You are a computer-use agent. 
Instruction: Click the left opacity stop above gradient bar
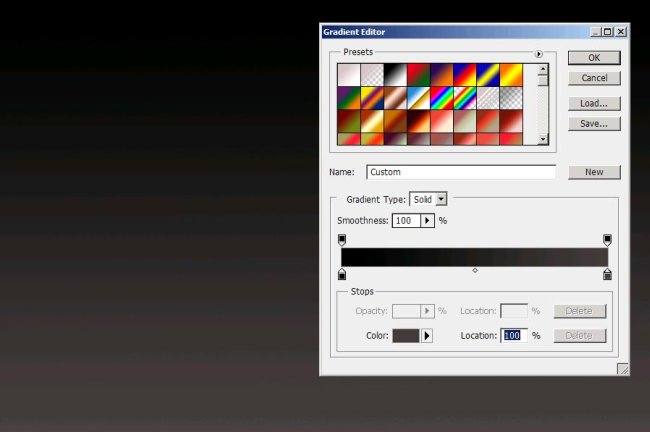click(x=342, y=240)
